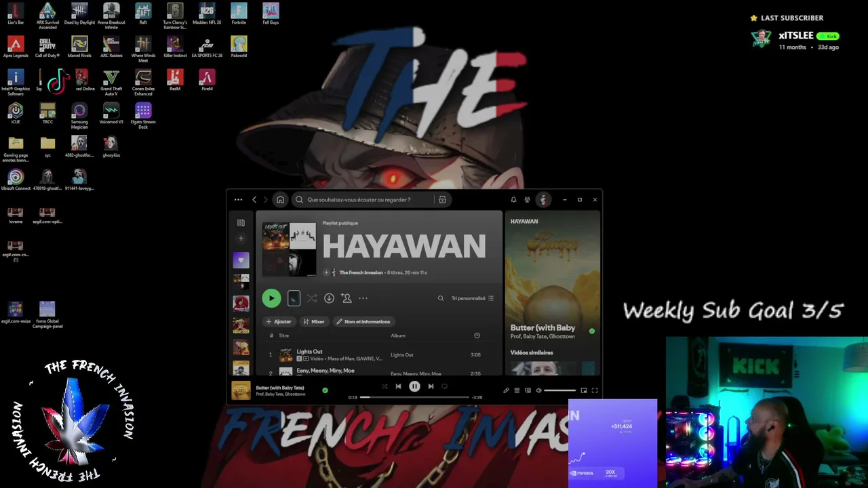Open the miniplayer icon
The width and height of the screenshot is (868, 488).
[583, 390]
